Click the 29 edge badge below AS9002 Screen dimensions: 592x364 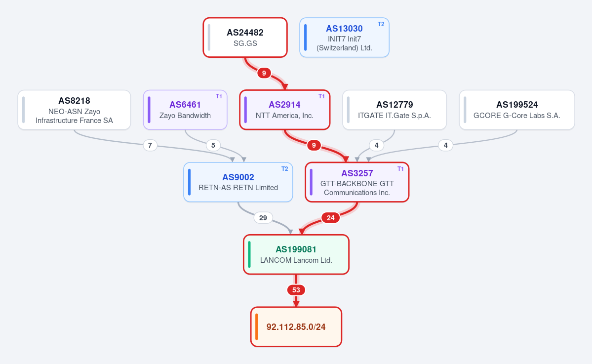tap(263, 218)
